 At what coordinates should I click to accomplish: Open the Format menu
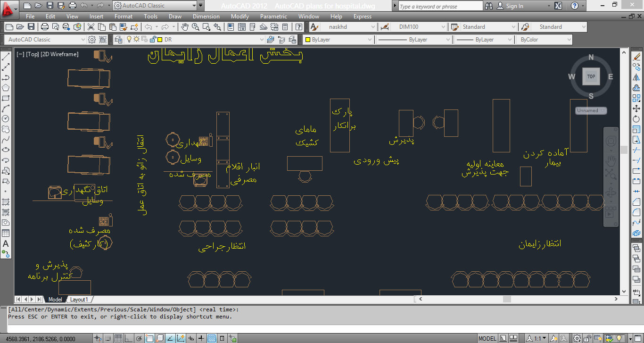pyautogui.click(x=124, y=17)
